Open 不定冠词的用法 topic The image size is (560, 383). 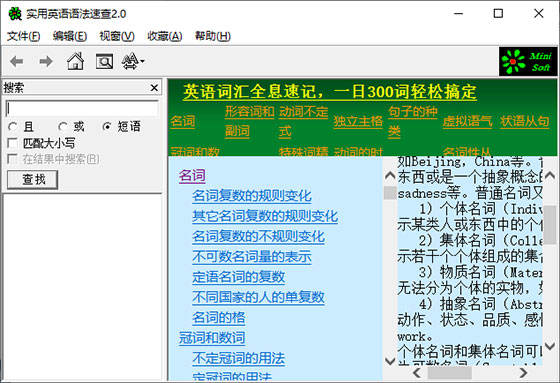coord(239,358)
